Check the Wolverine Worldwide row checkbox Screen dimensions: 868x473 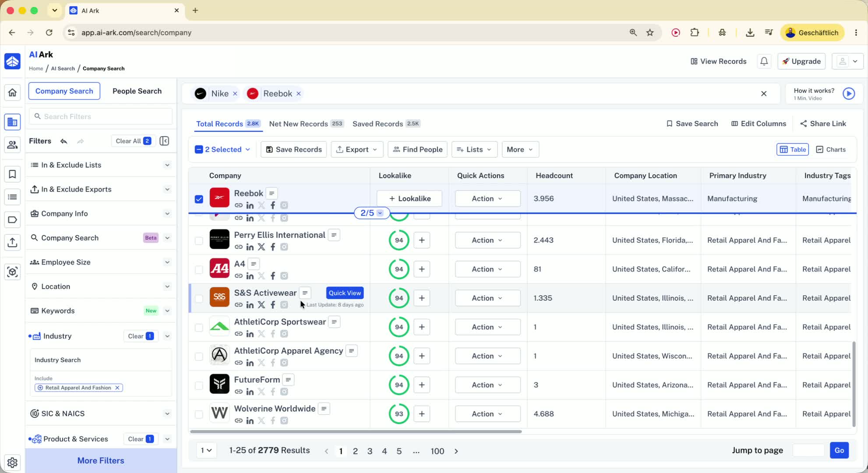pyautogui.click(x=199, y=414)
